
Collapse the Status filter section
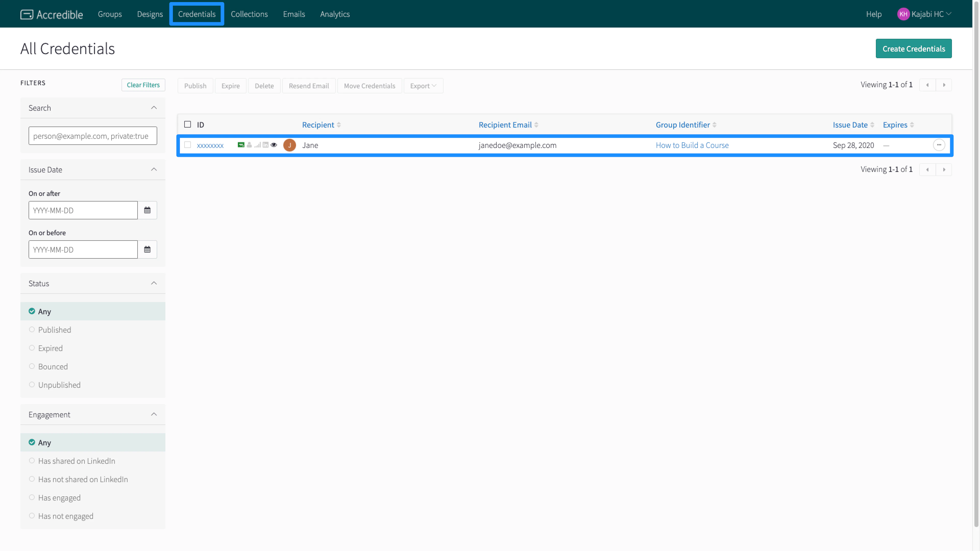(x=154, y=283)
